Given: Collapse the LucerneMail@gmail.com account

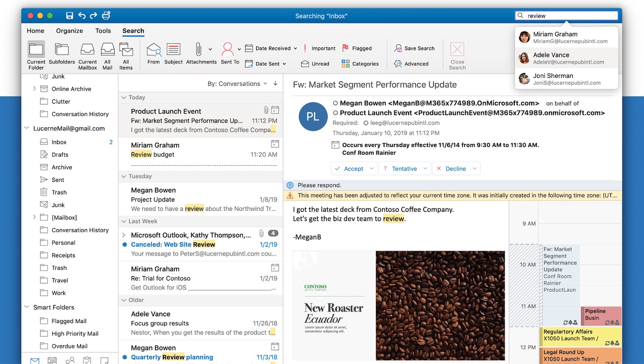Looking at the screenshot, I should coord(26,128).
